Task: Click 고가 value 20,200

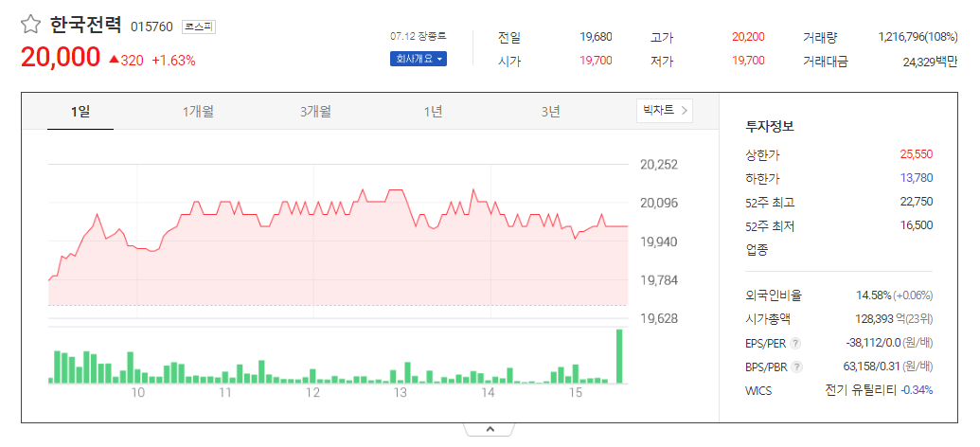Action: click(x=748, y=37)
